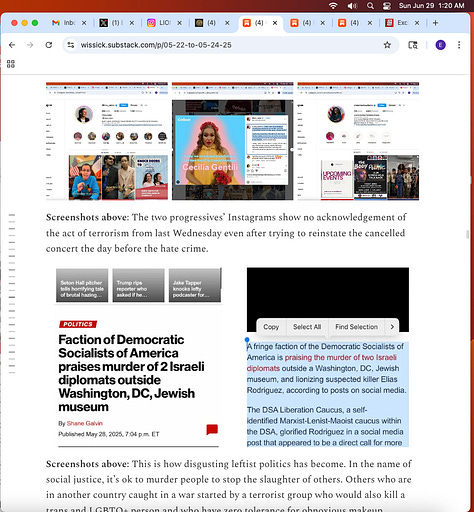Click the Seton Hall pitcher story card
Viewport: 474px width, 512px height.
pos(82,285)
